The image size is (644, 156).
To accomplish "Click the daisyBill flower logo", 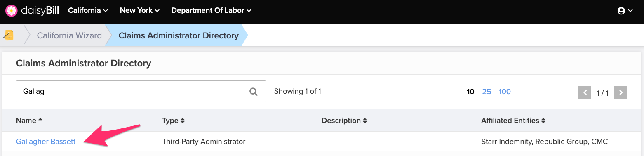I will [x=12, y=11].
